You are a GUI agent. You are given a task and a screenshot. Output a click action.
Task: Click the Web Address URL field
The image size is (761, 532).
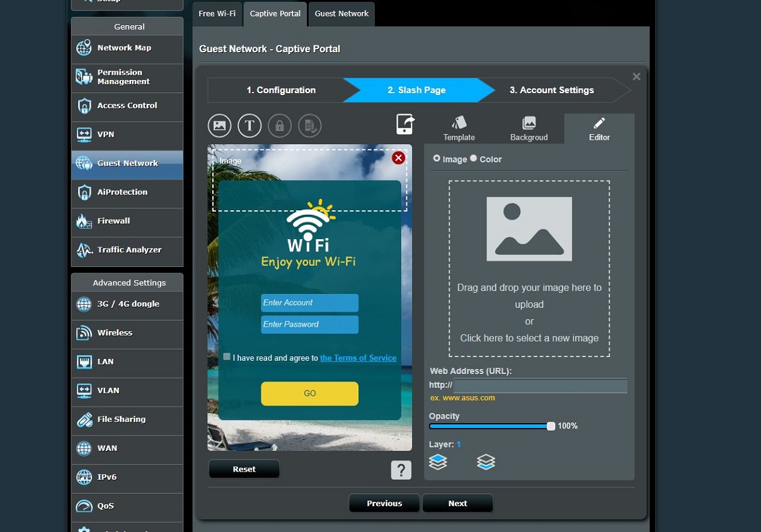541,385
